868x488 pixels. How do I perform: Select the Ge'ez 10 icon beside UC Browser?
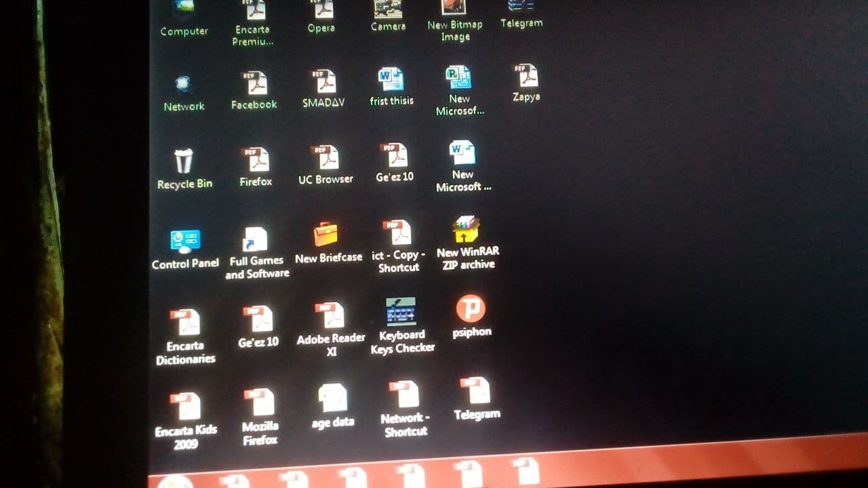395,163
